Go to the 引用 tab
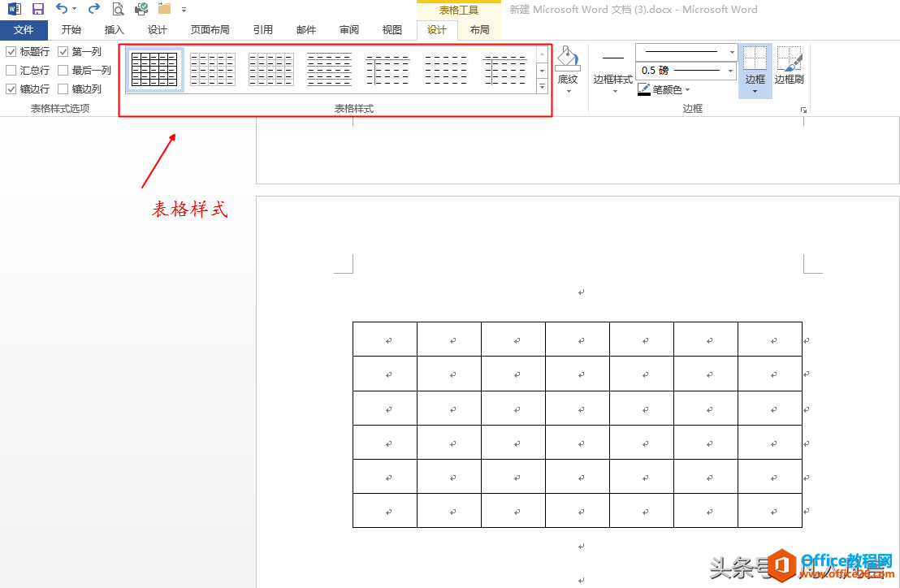900x588 pixels. (x=263, y=30)
